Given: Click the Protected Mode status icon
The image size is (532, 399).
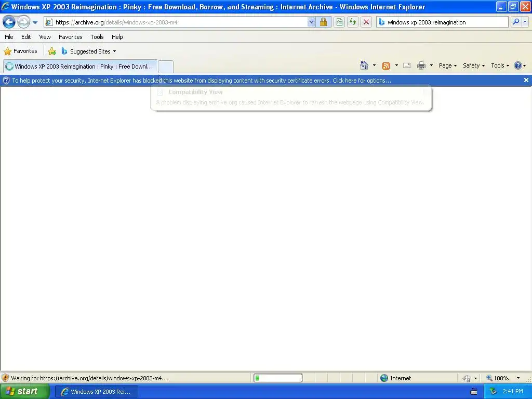Looking at the screenshot, I should (467, 378).
